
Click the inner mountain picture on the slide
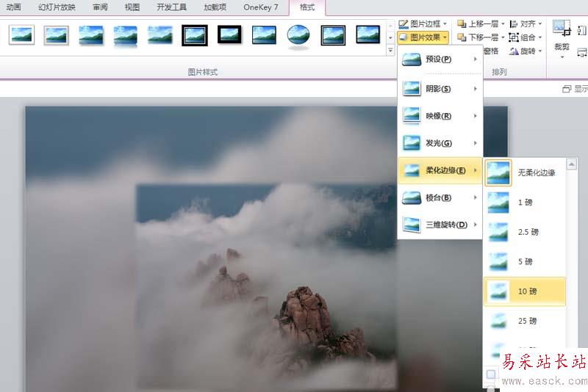(267, 286)
